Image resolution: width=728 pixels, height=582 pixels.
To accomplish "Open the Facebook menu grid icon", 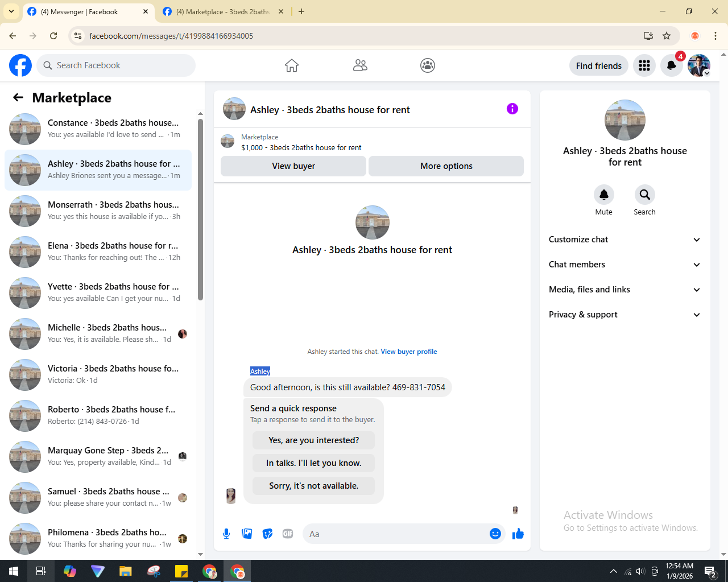I will [644, 65].
